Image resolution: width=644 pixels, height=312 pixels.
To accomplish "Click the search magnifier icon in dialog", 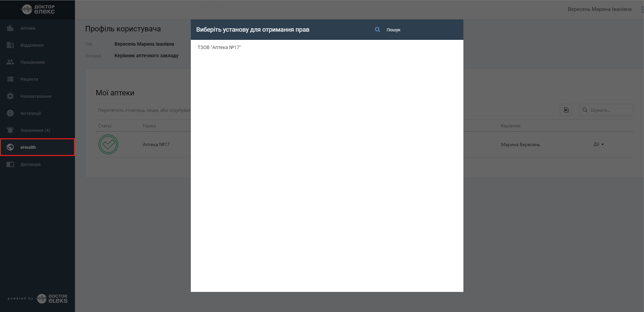I will 378,30.
